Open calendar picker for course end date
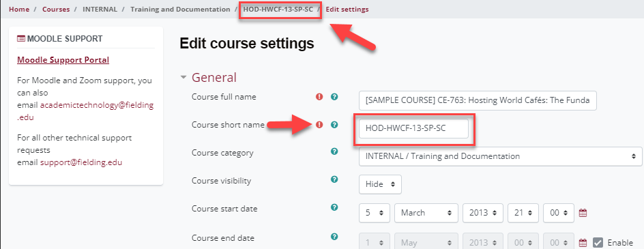644x249 pixels. click(x=583, y=242)
